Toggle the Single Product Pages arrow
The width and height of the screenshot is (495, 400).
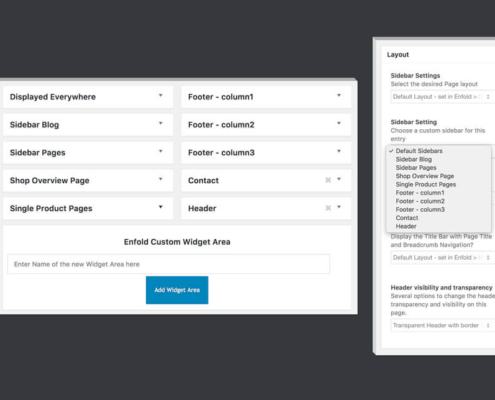click(x=161, y=207)
